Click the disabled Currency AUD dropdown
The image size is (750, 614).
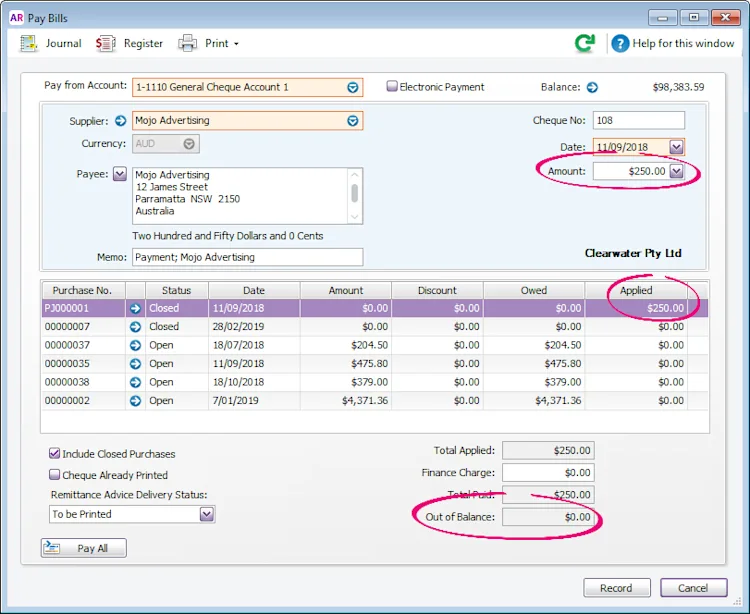coord(165,144)
